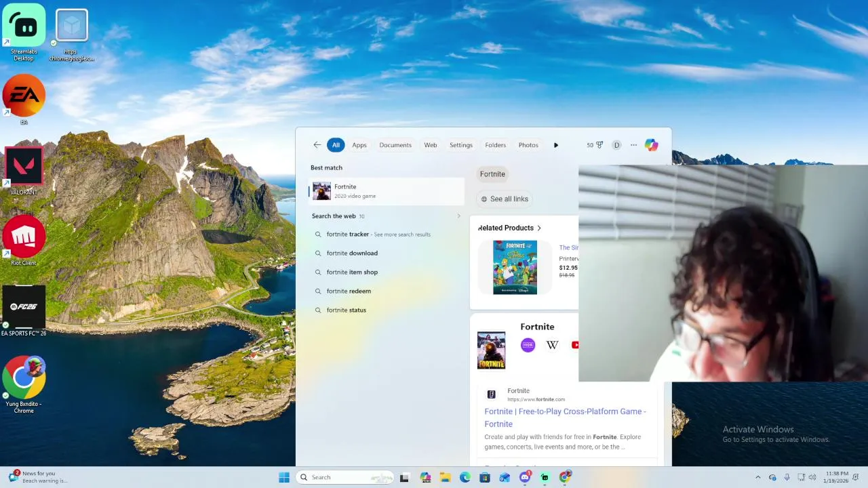Select the Apps search filter tab
This screenshot has width=868, height=488.
pyautogui.click(x=359, y=145)
